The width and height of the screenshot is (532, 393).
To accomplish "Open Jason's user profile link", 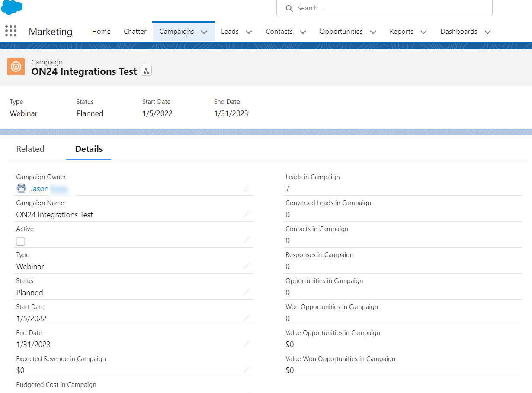I will (39, 189).
